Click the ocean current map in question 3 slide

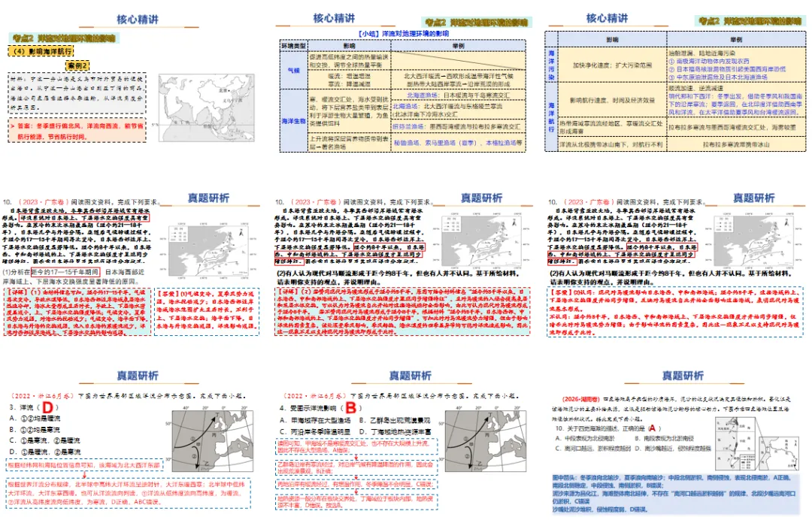213,440
